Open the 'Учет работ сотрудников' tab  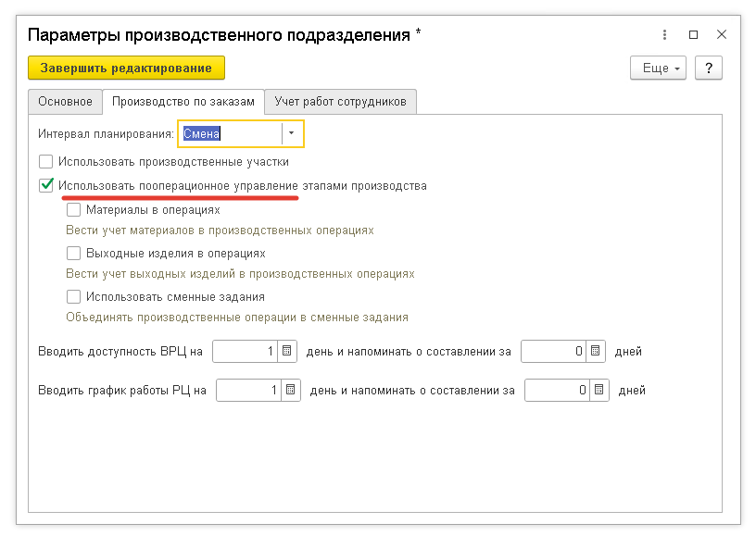point(340,102)
